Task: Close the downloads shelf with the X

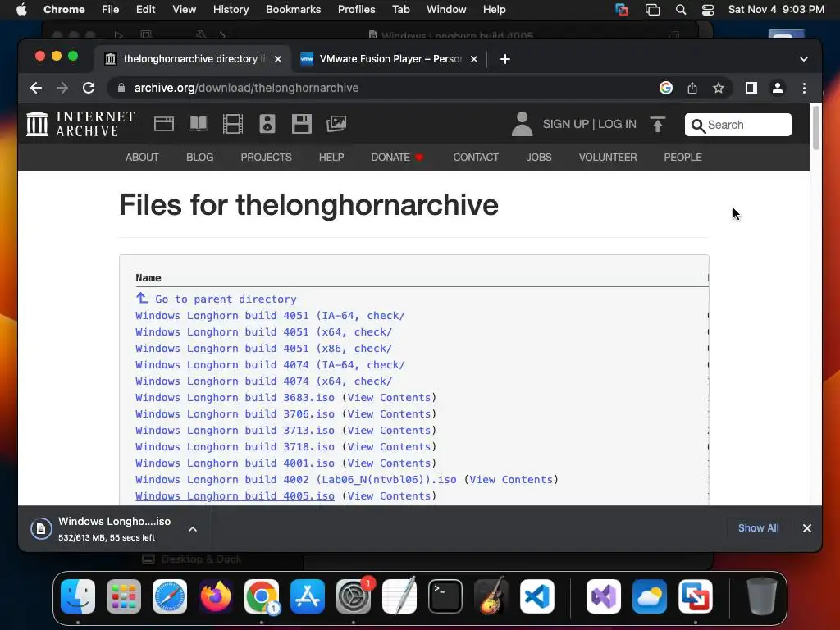Action: pyautogui.click(x=807, y=528)
